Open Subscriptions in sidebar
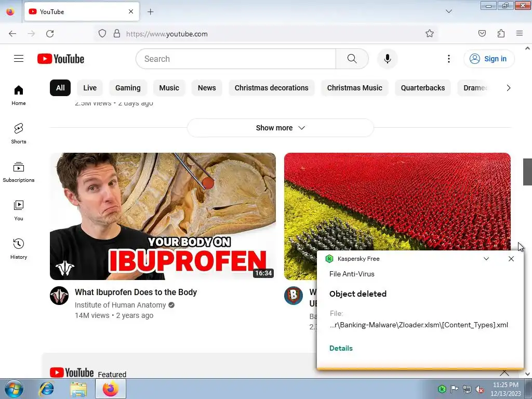The image size is (532, 399). coord(19,172)
